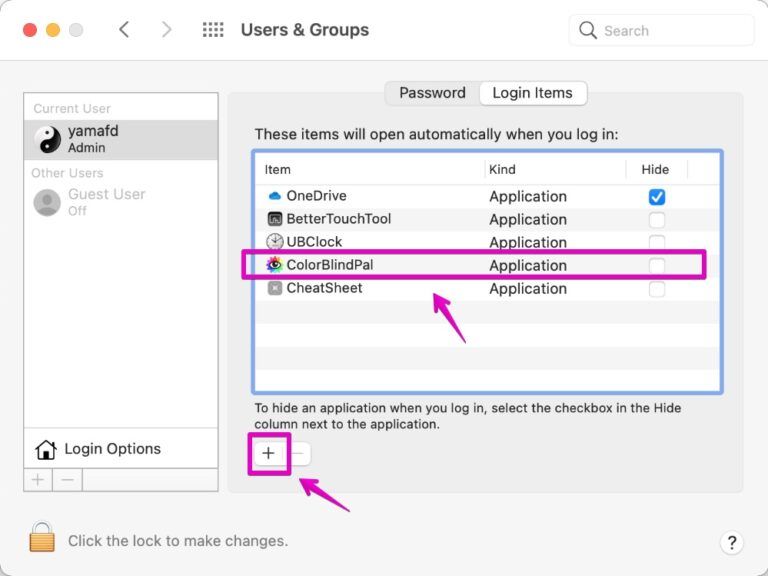
Task: Toggle Hide checkbox for CheatSheet
Action: tap(656, 289)
